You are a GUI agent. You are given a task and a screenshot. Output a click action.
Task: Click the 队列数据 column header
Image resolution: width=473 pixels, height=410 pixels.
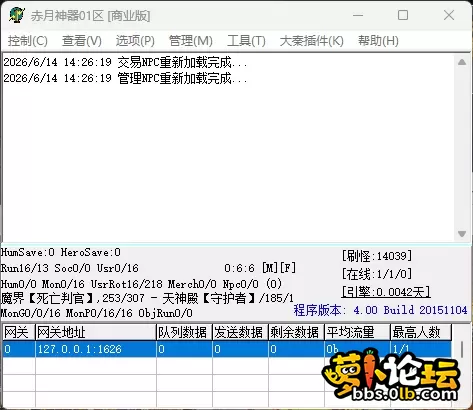pyautogui.click(x=184, y=332)
